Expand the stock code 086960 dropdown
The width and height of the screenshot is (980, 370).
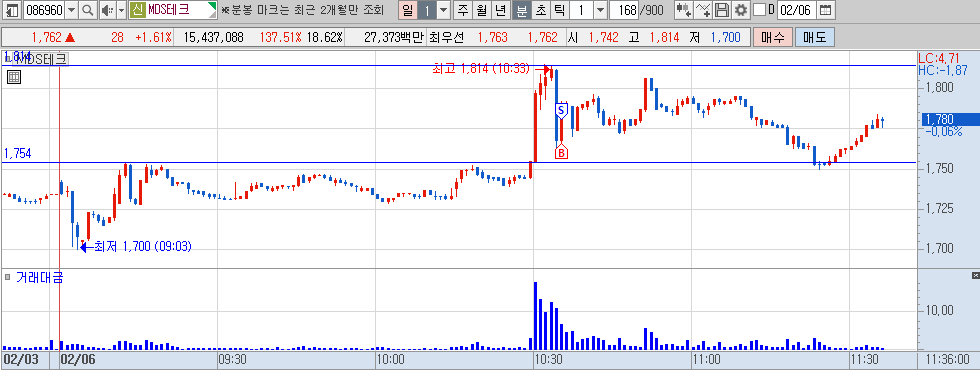pyautogui.click(x=71, y=10)
